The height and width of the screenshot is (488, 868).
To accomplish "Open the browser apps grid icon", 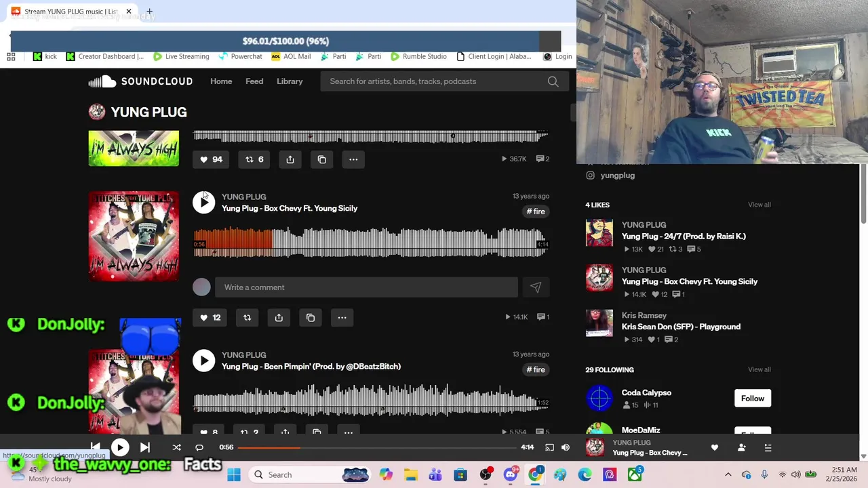I will [11, 56].
